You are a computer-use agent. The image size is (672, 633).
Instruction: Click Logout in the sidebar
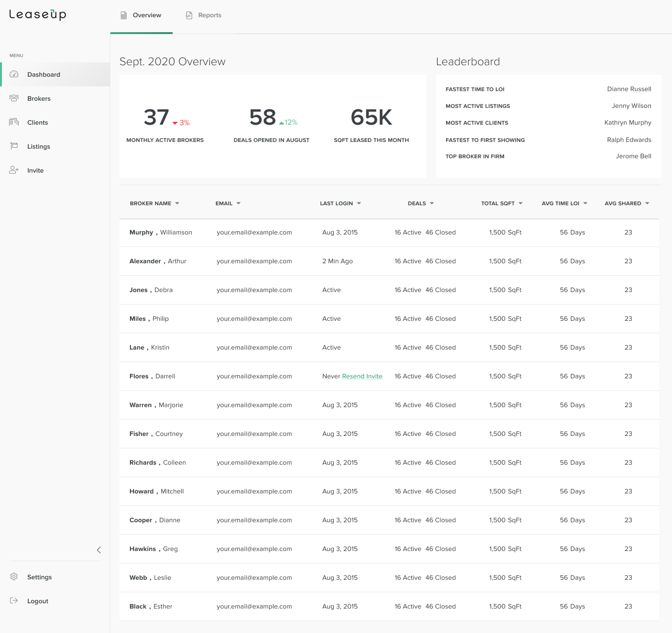(55, 601)
